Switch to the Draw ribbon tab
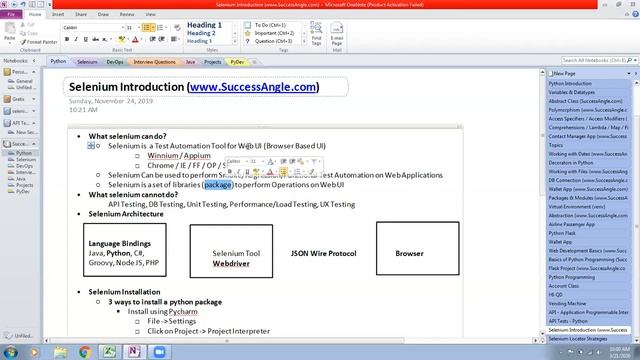640x360 pixels. click(x=103, y=14)
